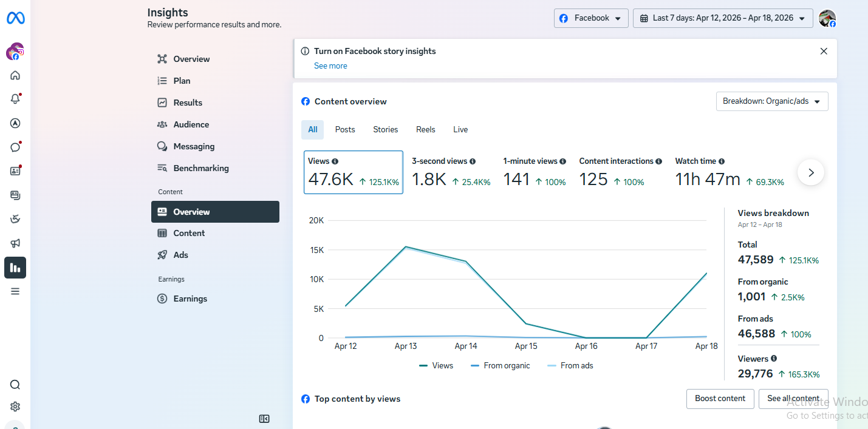
Task: Click the info icon next to Viewers
Action: pyautogui.click(x=774, y=359)
